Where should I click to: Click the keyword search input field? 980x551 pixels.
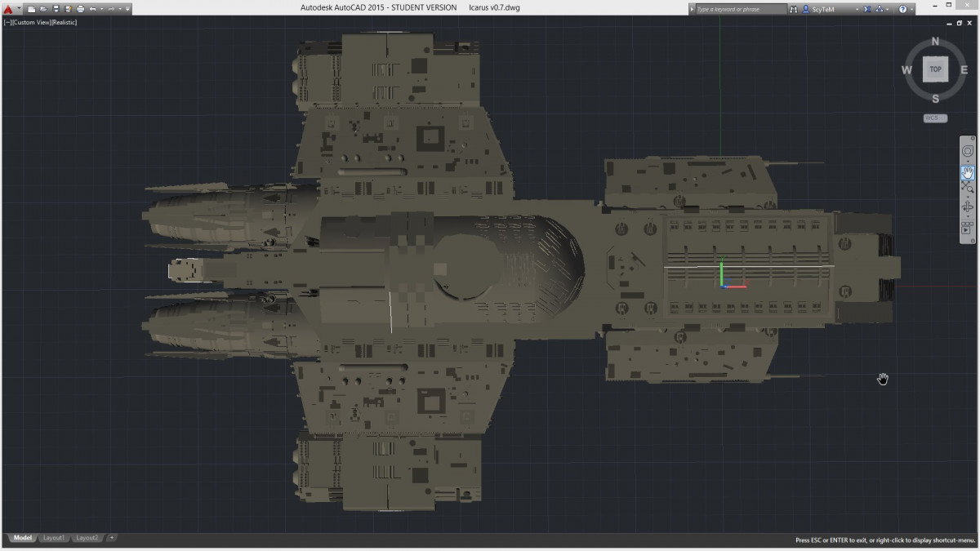pyautogui.click(x=740, y=8)
